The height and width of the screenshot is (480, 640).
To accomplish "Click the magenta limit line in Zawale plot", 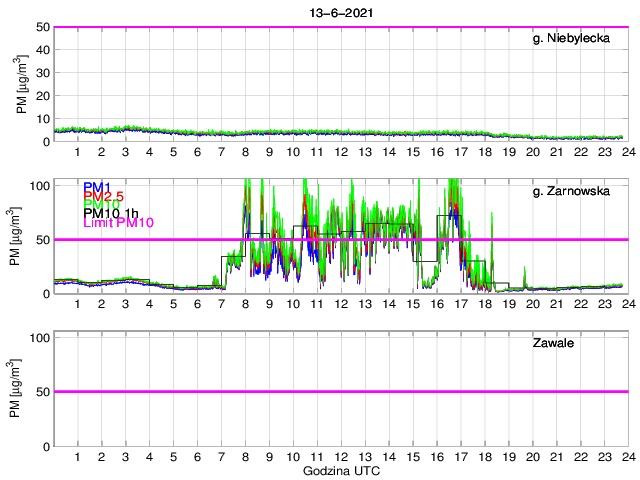I will pyautogui.click(x=340, y=392).
